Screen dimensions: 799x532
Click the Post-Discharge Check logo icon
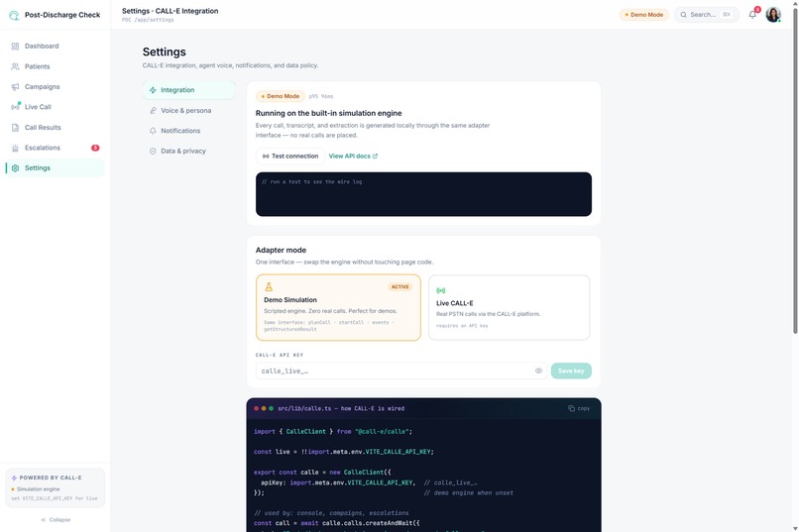pyautogui.click(x=14, y=15)
